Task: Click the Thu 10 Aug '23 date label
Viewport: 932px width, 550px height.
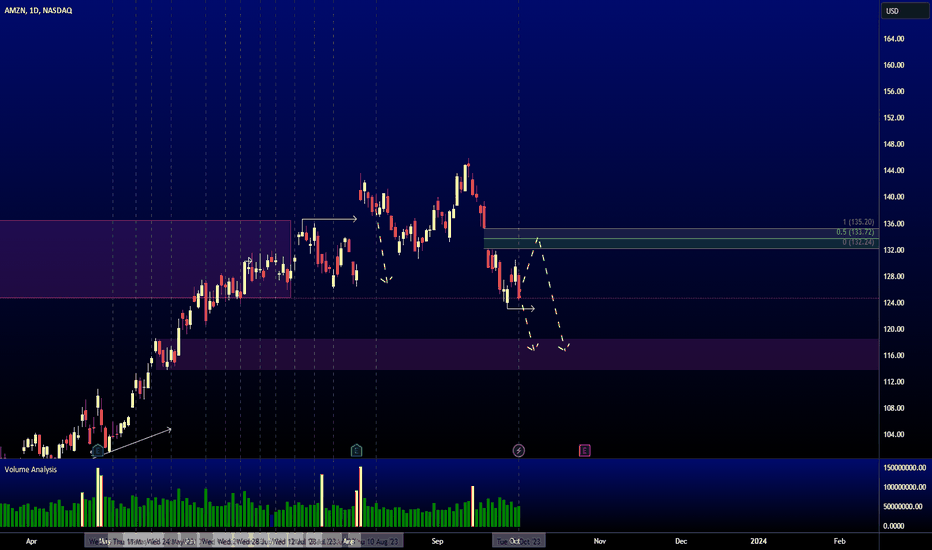Action: pos(376,541)
